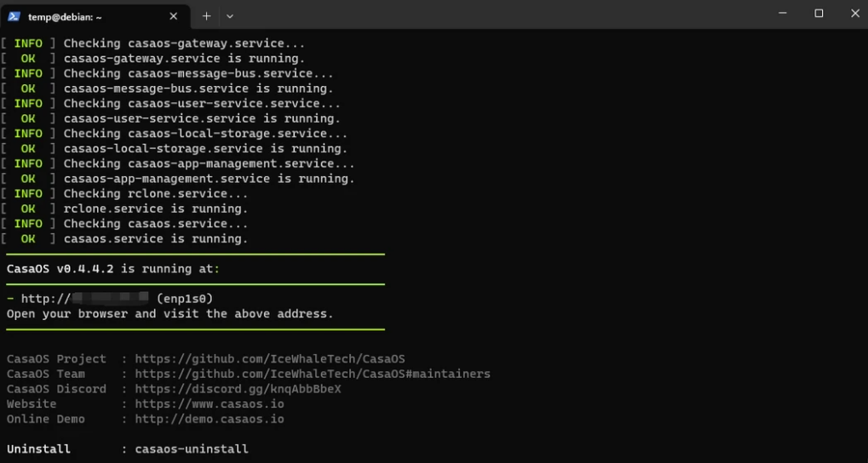Image resolution: width=868 pixels, height=463 pixels.
Task: Close the temp@debian tab
Action: coord(173,16)
